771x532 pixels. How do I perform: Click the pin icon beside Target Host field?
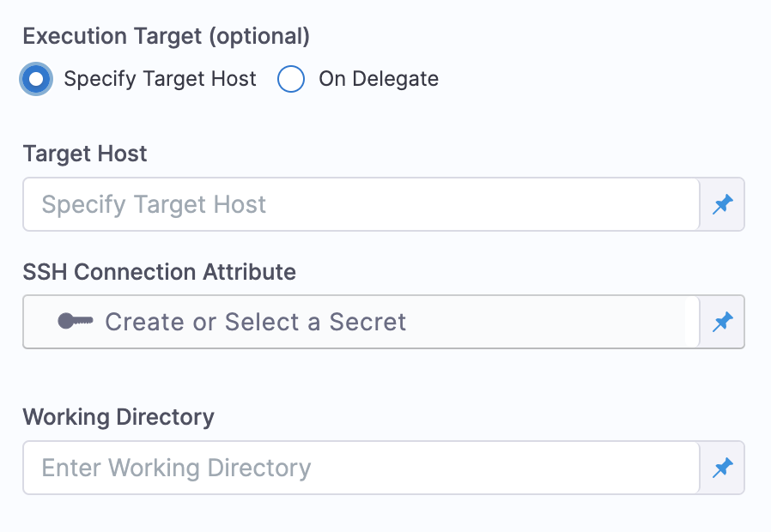coord(723,204)
